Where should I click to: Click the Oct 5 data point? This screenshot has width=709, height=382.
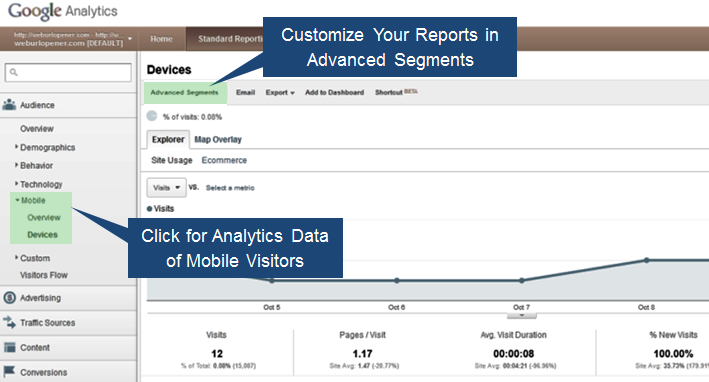[x=272, y=281]
